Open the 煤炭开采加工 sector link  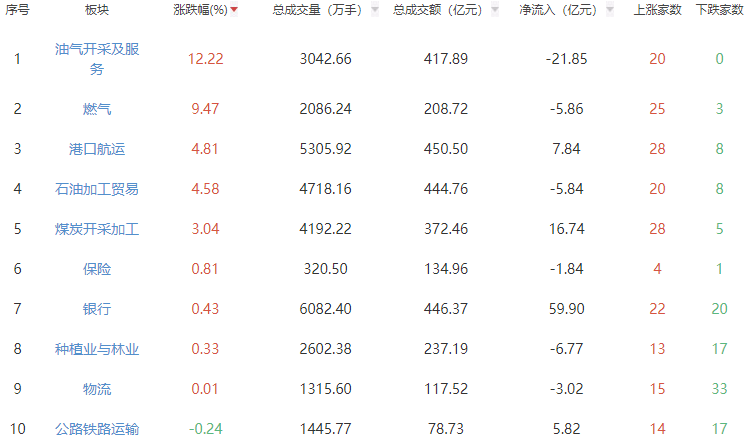[97, 228]
